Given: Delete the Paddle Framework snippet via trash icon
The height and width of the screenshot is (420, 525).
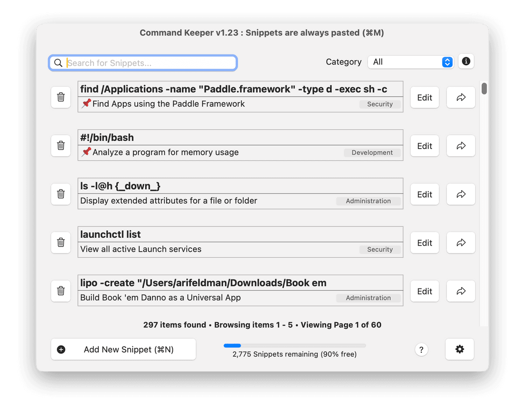Looking at the screenshot, I should [x=61, y=97].
